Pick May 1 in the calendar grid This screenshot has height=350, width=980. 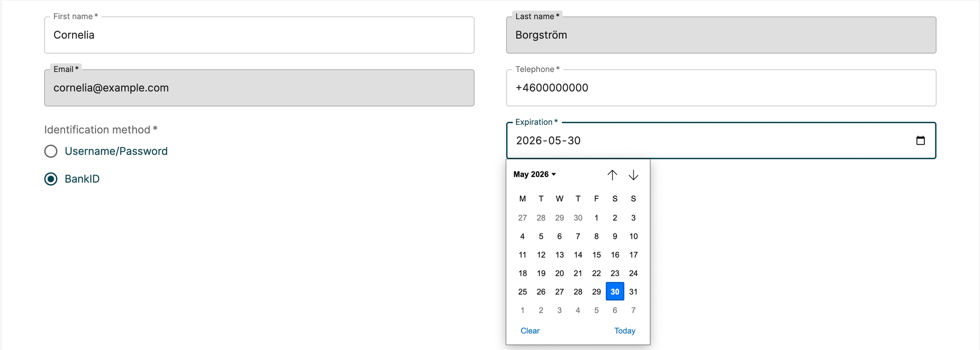click(596, 218)
